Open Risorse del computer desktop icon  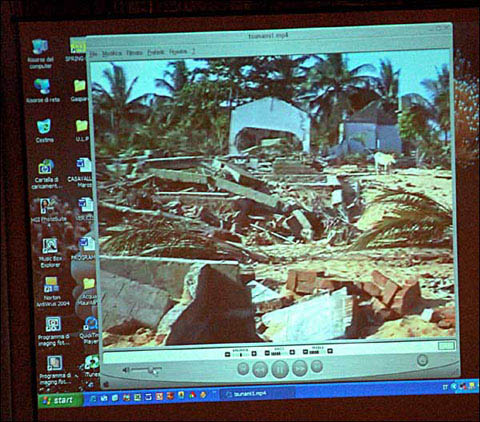[x=40, y=54]
